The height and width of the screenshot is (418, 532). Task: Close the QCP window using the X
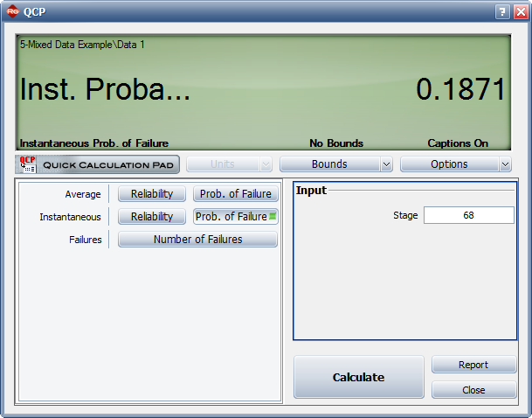point(519,12)
